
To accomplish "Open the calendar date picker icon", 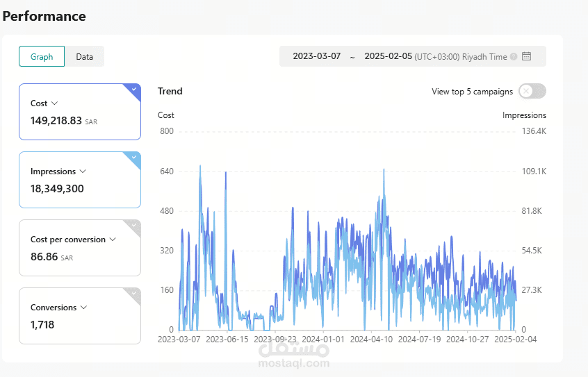I will (527, 56).
